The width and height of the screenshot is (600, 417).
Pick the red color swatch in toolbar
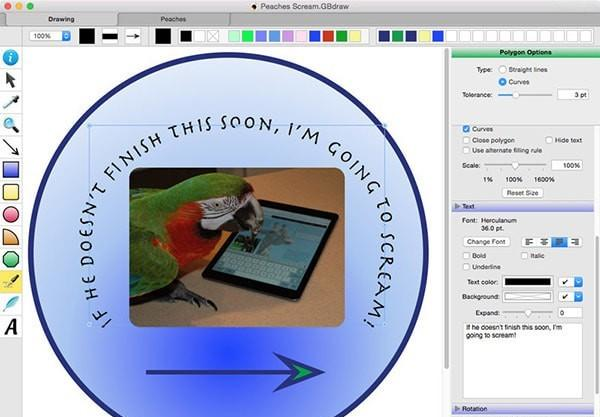[x=329, y=36]
